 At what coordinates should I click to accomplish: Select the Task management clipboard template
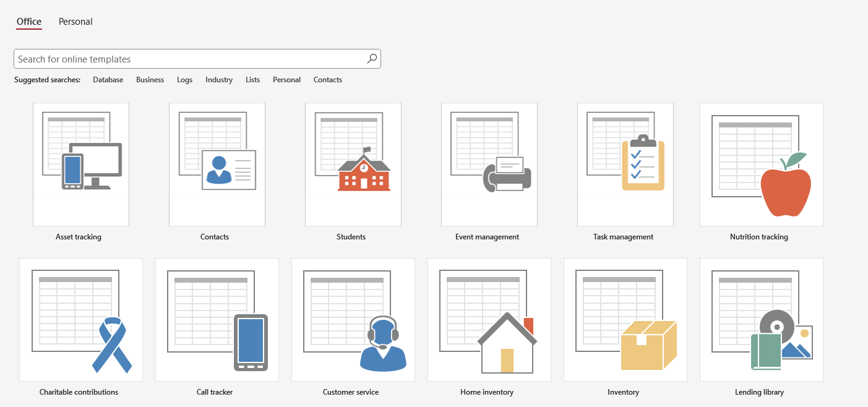pos(625,165)
